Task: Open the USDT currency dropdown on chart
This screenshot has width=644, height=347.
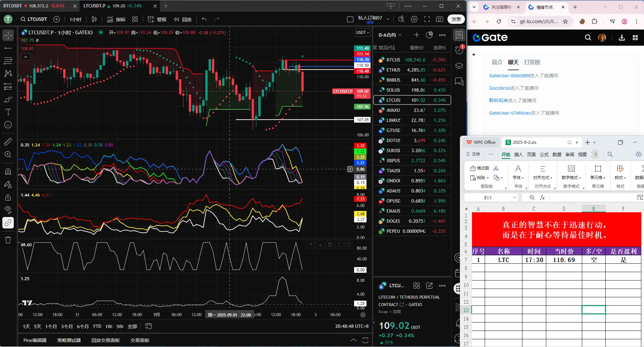Action: [x=363, y=33]
